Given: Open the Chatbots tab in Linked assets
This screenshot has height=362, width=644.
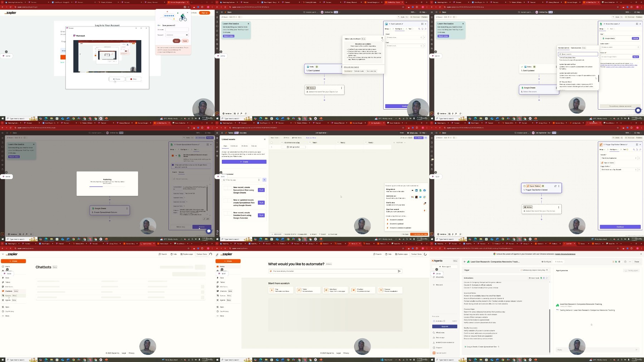Looking at the screenshot, I should coord(244,146).
